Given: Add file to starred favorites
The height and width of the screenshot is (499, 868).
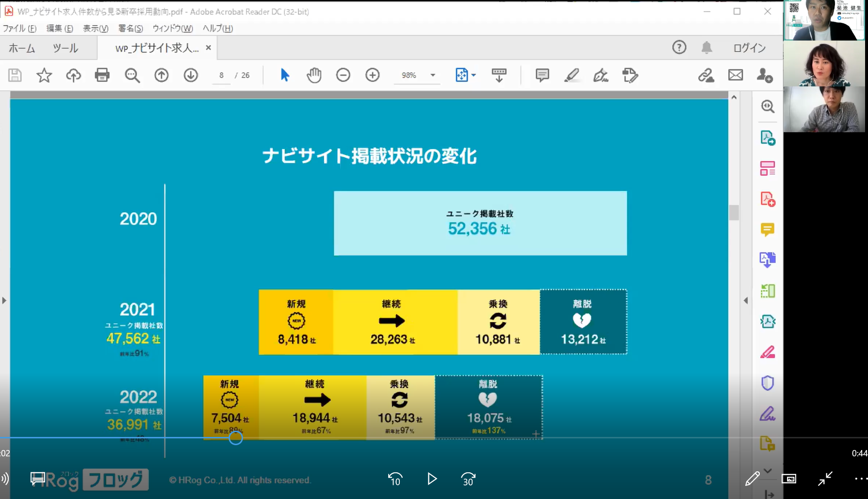Looking at the screenshot, I should 44,75.
